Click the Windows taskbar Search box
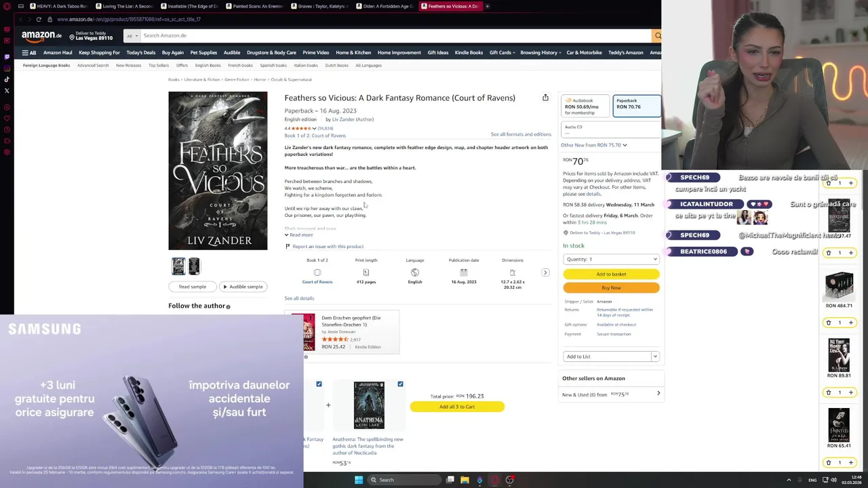The image size is (868, 488). click(x=404, y=480)
